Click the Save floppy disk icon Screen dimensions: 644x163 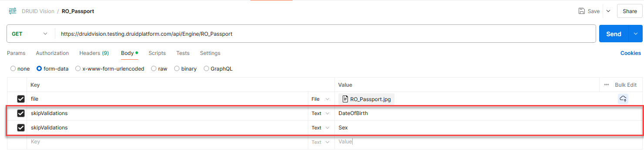tap(581, 11)
